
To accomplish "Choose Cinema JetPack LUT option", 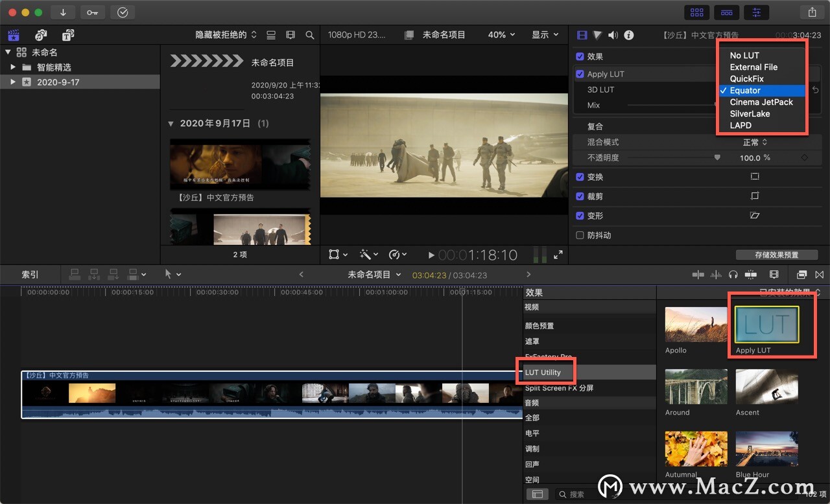I will (761, 102).
